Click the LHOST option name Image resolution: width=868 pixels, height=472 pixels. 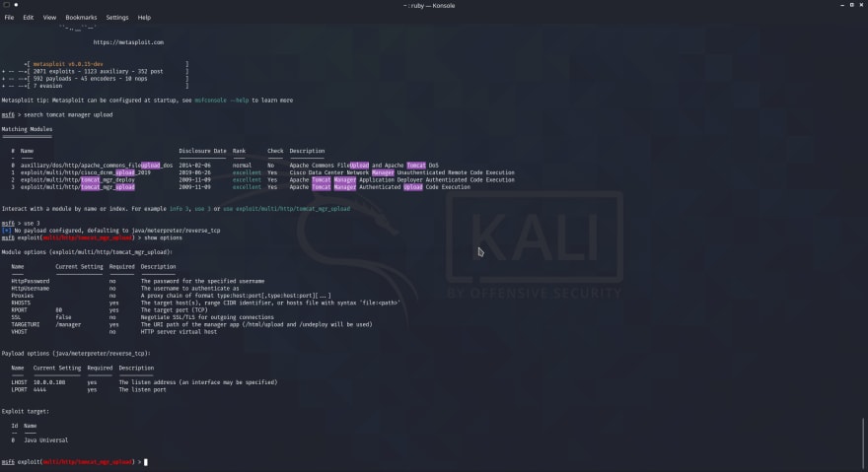point(19,381)
